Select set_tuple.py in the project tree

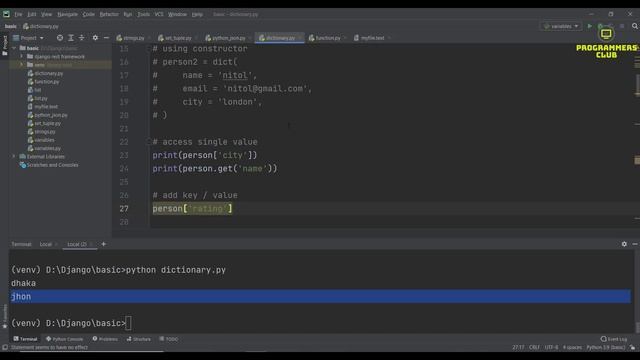point(44,123)
